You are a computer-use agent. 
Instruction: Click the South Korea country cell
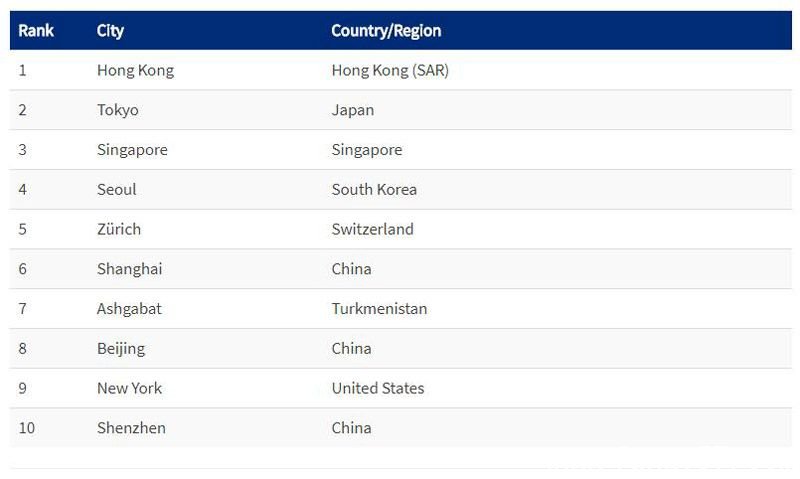pos(374,190)
